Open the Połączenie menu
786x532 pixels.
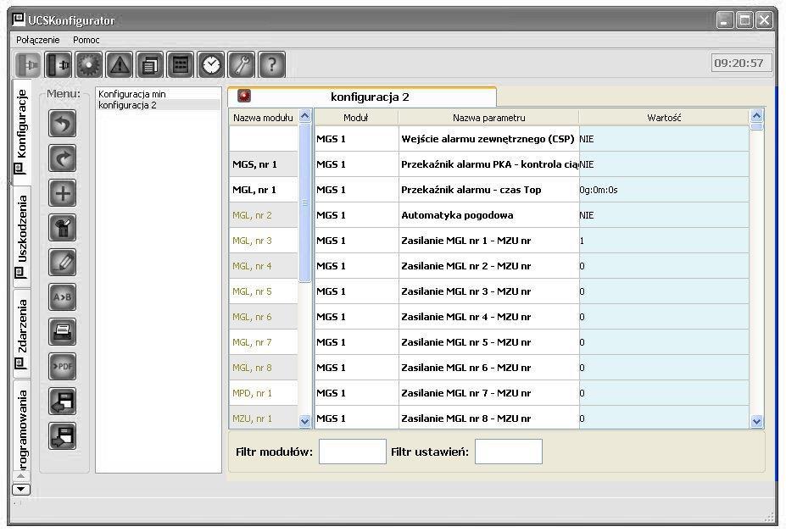37,40
